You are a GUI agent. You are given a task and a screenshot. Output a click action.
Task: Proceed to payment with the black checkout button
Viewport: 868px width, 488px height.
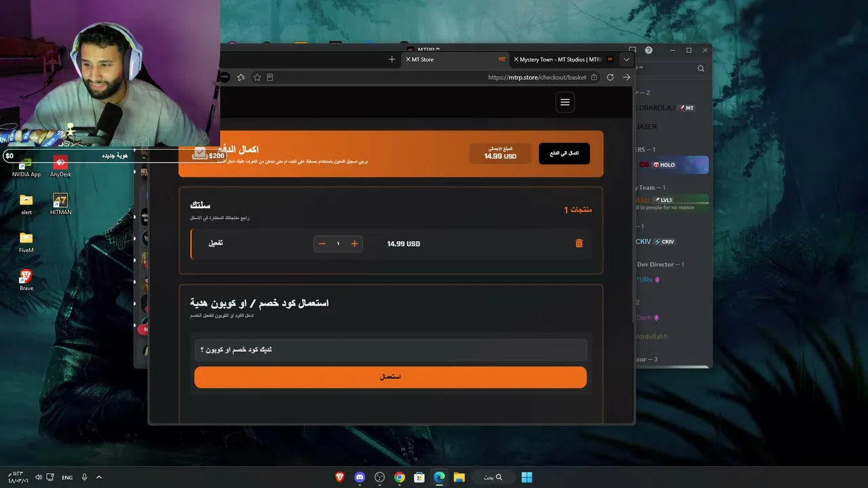click(x=564, y=154)
